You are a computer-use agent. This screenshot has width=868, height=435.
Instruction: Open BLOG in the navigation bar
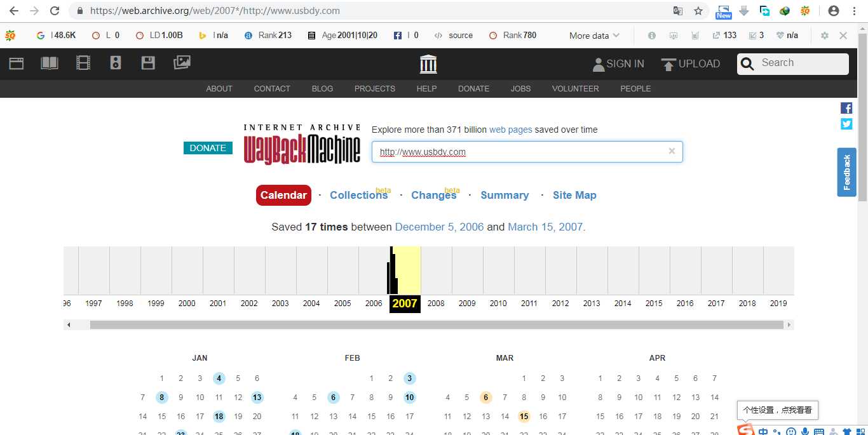(x=322, y=88)
